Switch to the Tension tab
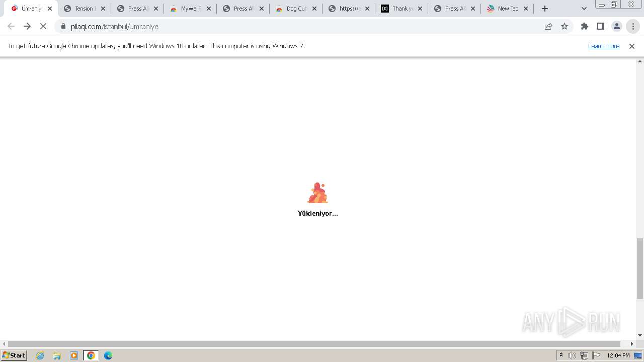Image resolution: width=644 pixels, height=362 pixels. pos(85,9)
